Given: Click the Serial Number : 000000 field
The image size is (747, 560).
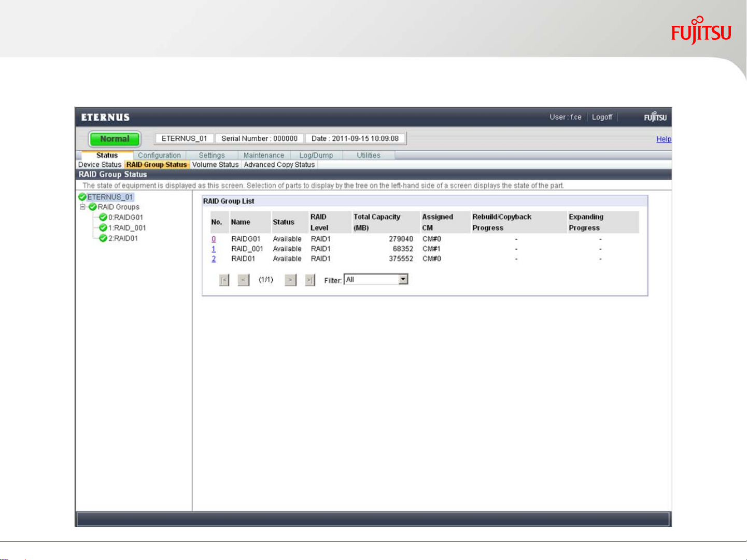Looking at the screenshot, I should click(259, 138).
